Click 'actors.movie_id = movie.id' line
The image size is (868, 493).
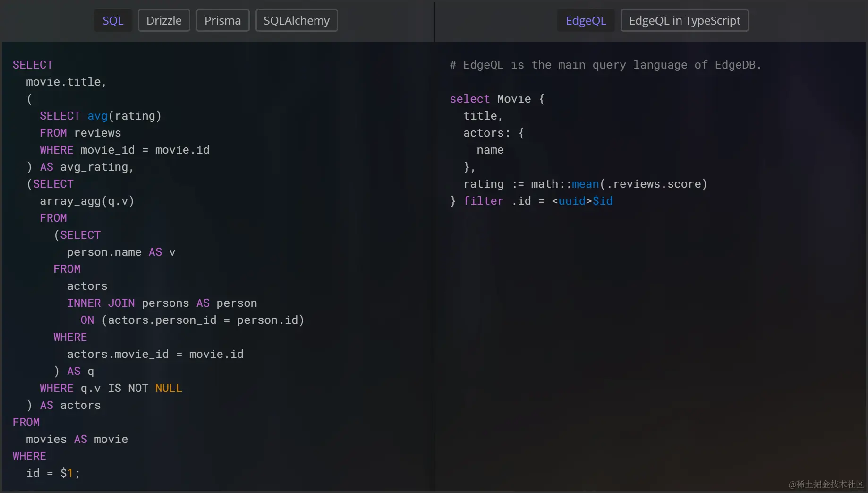(155, 354)
